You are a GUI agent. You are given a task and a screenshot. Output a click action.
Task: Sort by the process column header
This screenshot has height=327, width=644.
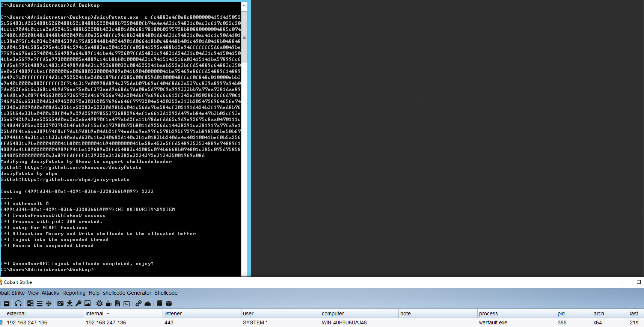tap(516, 313)
